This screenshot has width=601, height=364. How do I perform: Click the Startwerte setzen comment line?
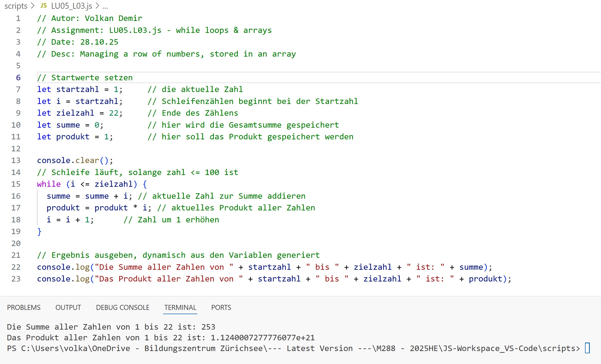coord(85,78)
